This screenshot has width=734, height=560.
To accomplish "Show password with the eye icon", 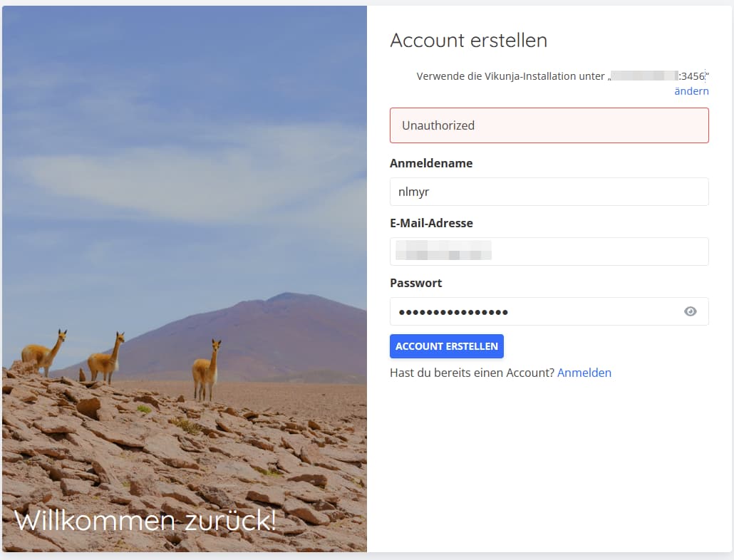I will [x=690, y=311].
